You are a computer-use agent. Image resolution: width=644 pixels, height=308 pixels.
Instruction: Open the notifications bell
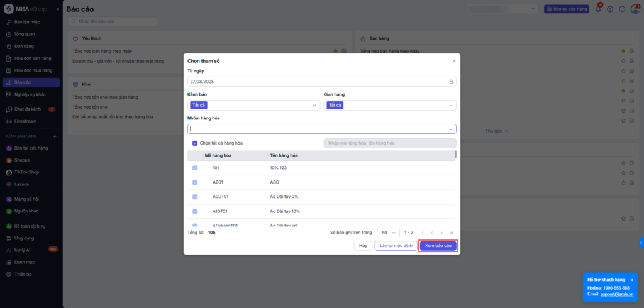598,9
